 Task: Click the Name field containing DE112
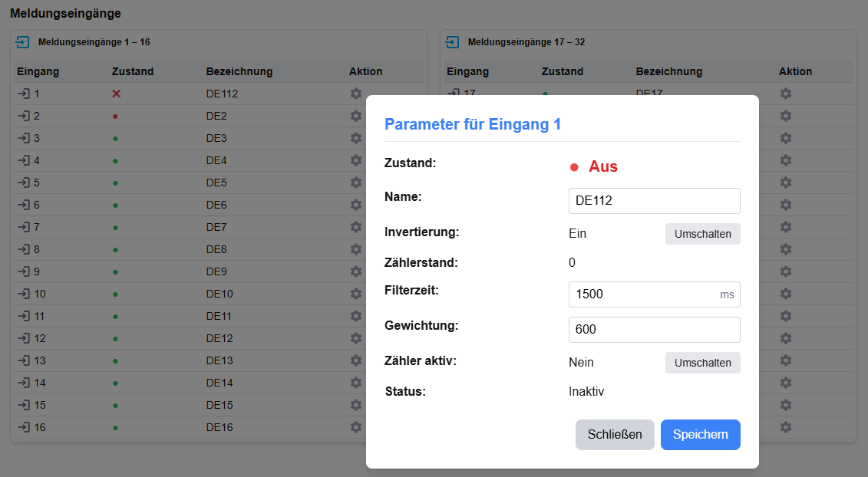[x=654, y=201]
